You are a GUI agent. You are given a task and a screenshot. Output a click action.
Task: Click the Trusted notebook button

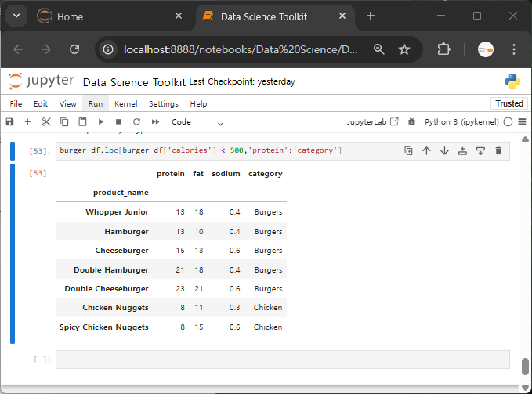(x=509, y=103)
